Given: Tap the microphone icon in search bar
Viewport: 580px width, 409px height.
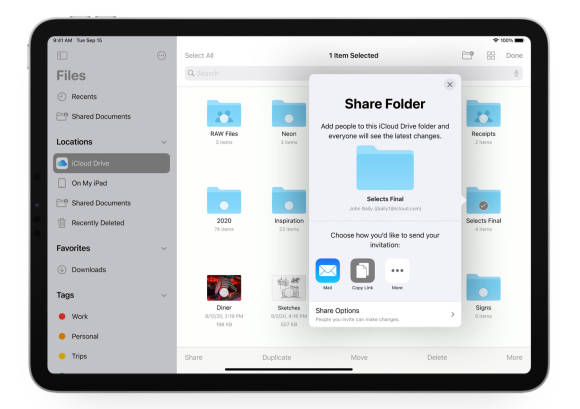Looking at the screenshot, I should 516,73.
